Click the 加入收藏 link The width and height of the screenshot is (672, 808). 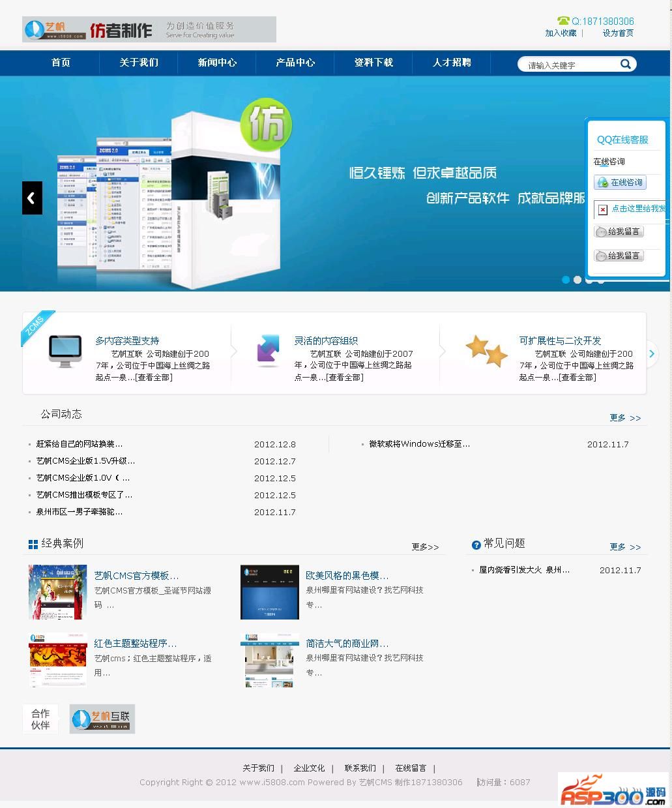(x=561, y=33)
